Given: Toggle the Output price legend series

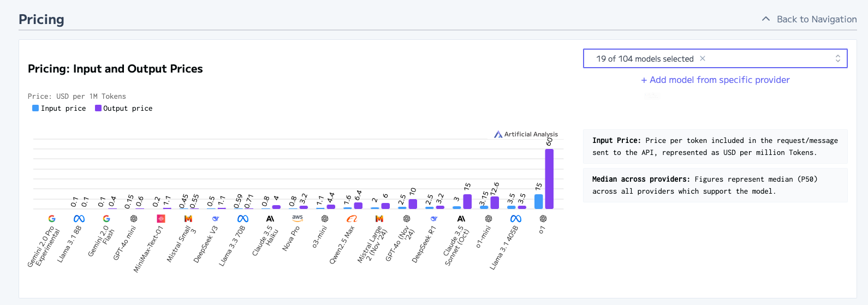Looking at the screenshot, I should click(123, 109).
